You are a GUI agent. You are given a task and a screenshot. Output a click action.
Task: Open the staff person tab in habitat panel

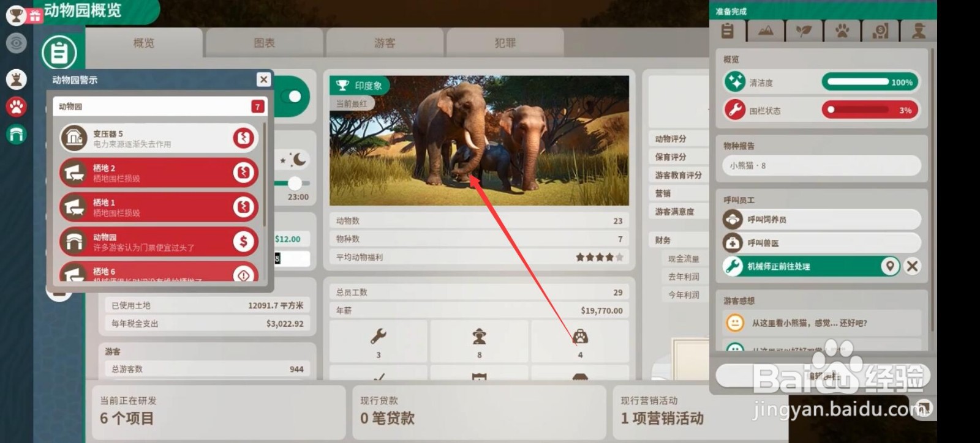(x=919, y=30)
